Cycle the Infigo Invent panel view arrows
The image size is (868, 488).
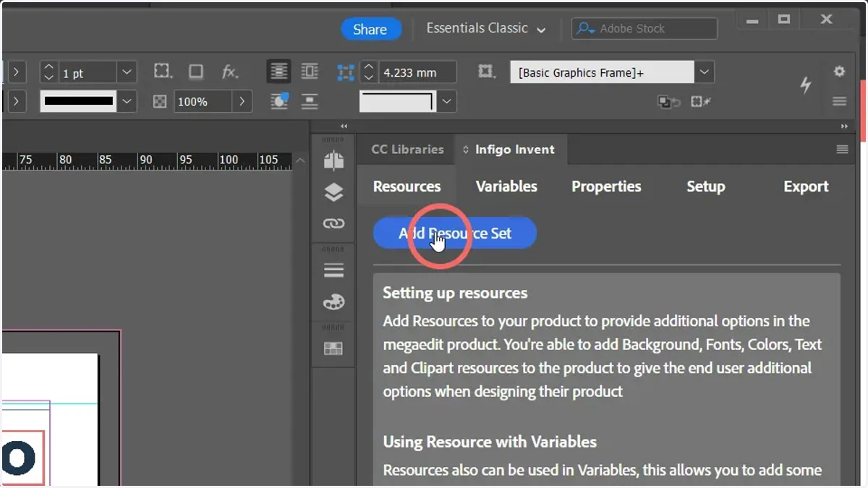466,150
